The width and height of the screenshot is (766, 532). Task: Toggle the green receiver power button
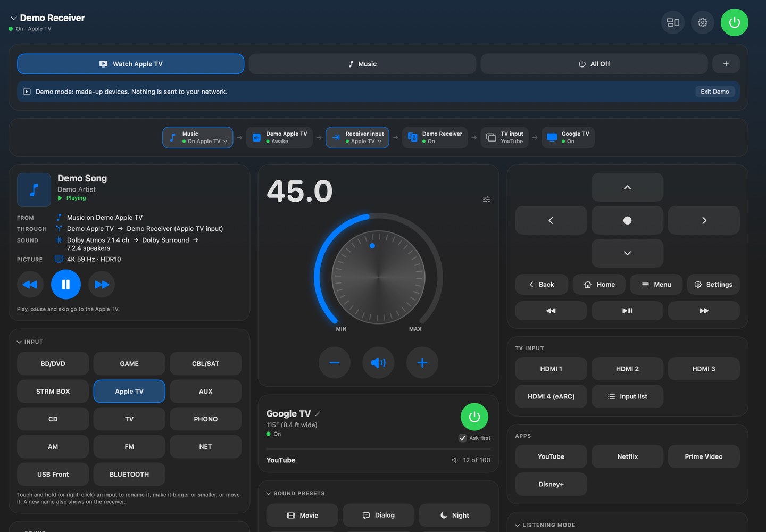734,22
